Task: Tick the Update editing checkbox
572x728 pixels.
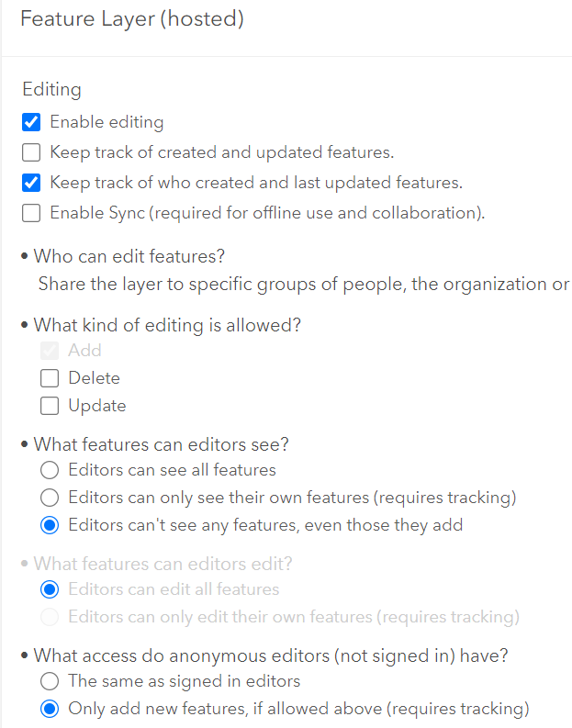Action: point(50,406)
